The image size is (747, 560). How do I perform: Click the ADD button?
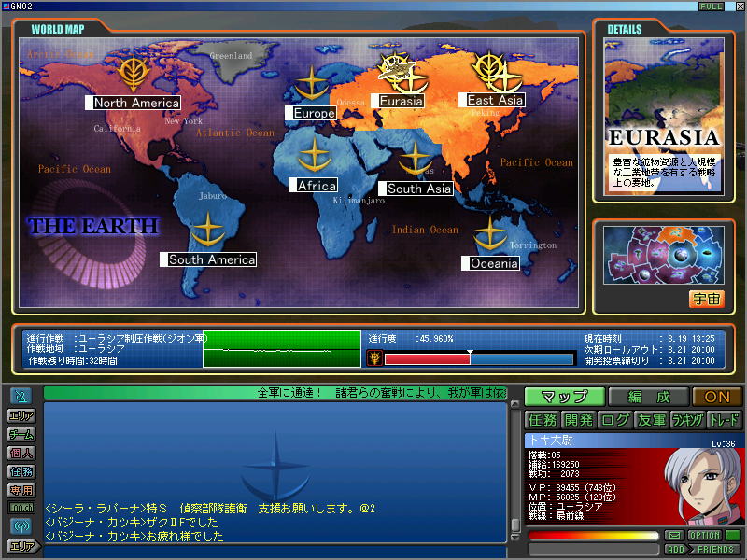pos(676,550)
